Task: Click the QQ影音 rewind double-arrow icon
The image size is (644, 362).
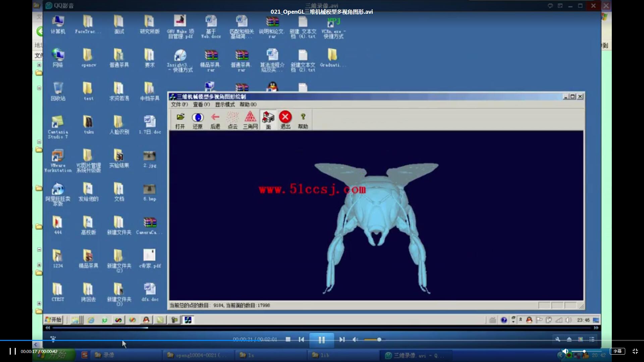Action: pos(48,328)
